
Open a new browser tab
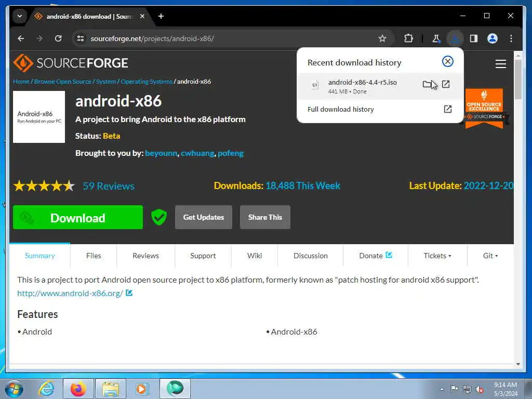coord(161,16)
